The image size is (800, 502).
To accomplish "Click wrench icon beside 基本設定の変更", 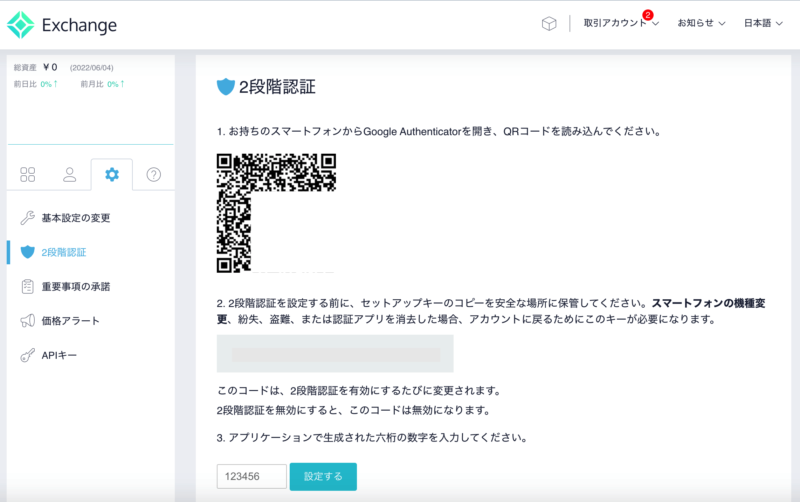I will click(x=28, y=218).
